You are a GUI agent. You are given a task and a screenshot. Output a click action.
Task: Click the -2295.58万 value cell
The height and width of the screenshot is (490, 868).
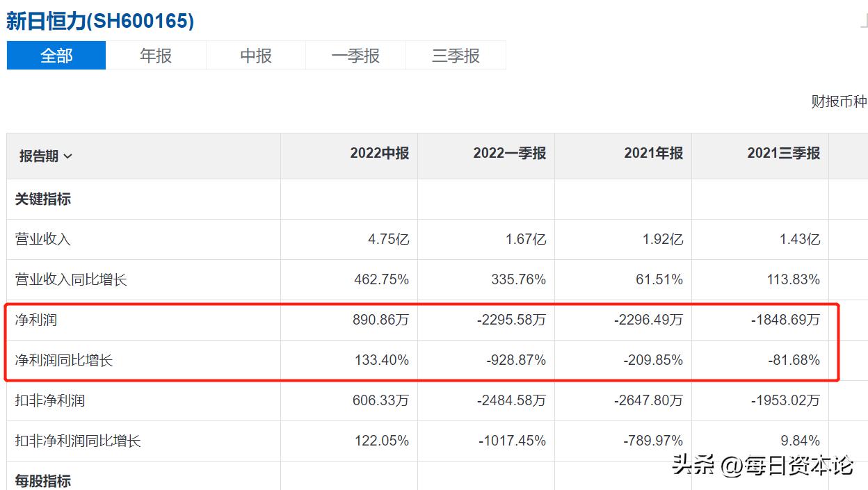tap(514, 320)
